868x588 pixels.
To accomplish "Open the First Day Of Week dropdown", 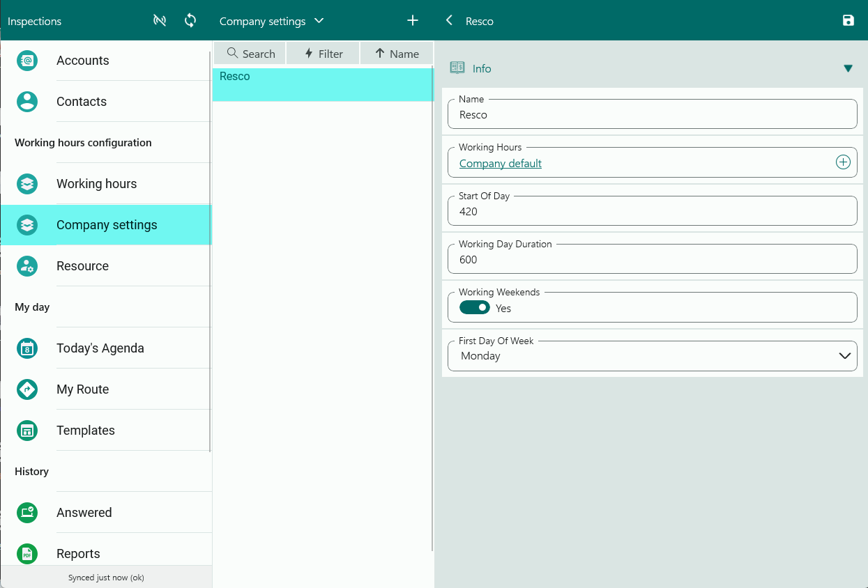I will [x=652, y=356].
